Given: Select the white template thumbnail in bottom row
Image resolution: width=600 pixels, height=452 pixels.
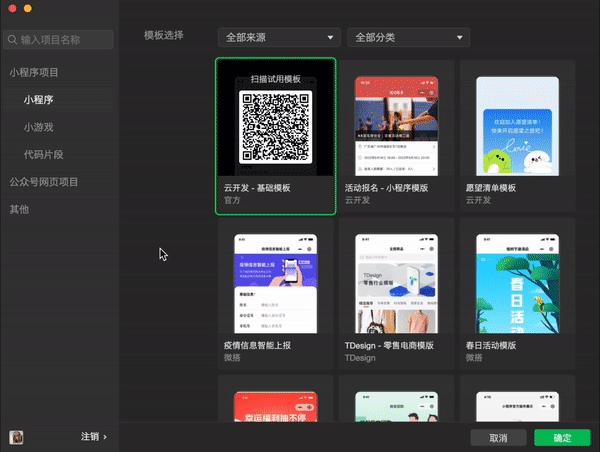Looking at the screenshot, I should (517, 406).
